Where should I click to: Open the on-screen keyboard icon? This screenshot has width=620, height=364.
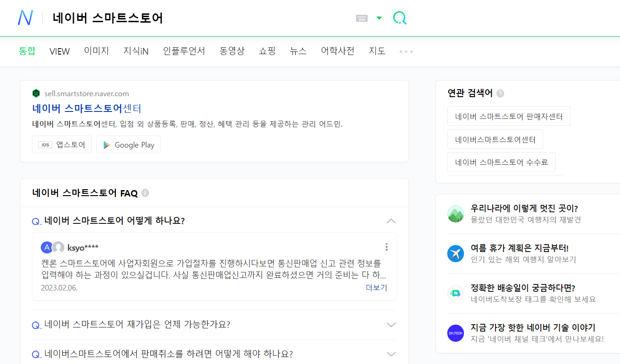[362, 18]
